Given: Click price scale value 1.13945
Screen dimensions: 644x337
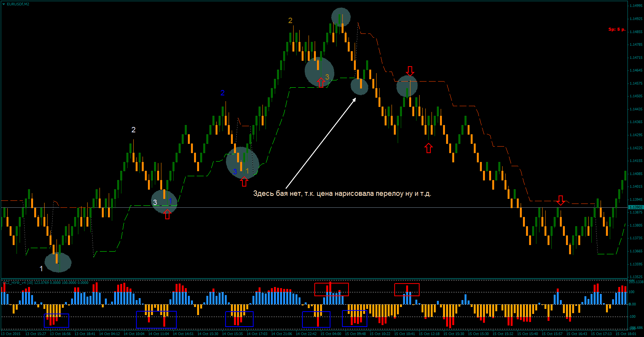Looking at the screenshot, I should pos(636,200).
